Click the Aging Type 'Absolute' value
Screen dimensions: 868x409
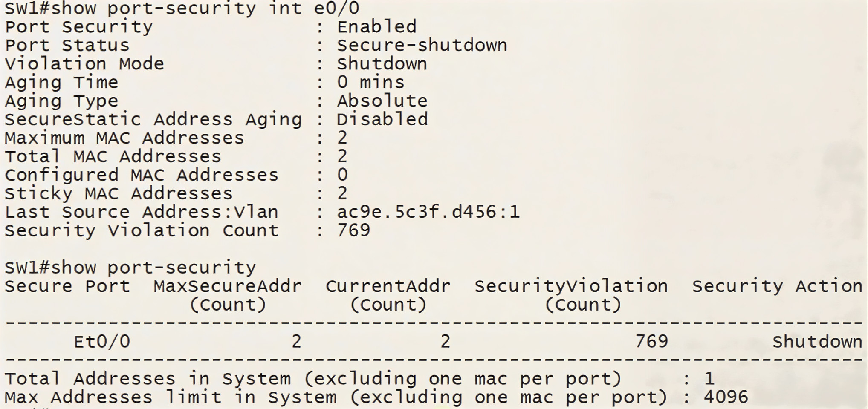click(x=382, y=101)
